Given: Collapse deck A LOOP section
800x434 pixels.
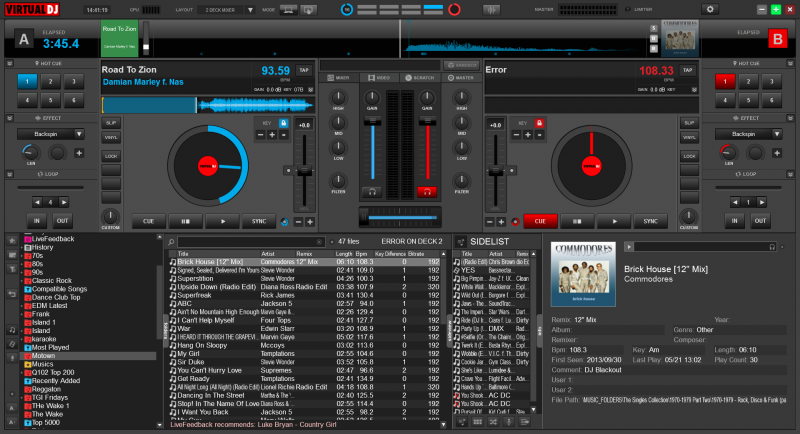Looking at the screenshot, I should (9, 174).
